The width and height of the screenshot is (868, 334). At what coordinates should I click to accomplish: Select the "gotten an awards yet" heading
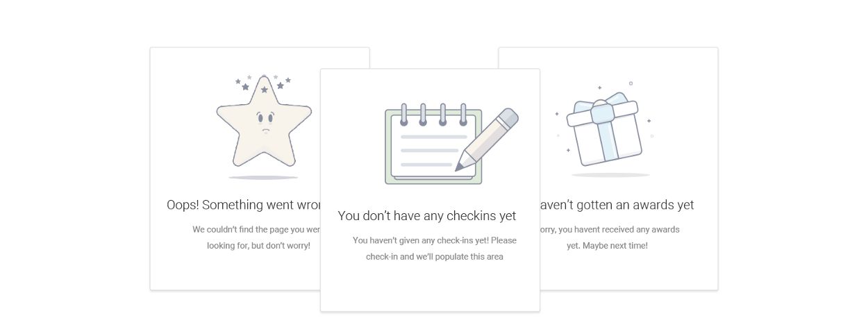coord(617,205)
